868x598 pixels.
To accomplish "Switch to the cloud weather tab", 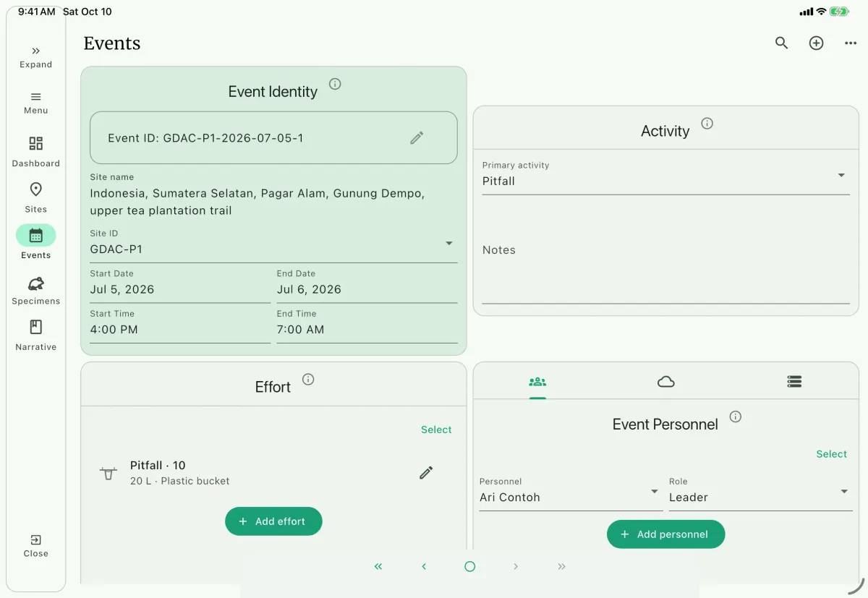I will click(x=666, y=382).
